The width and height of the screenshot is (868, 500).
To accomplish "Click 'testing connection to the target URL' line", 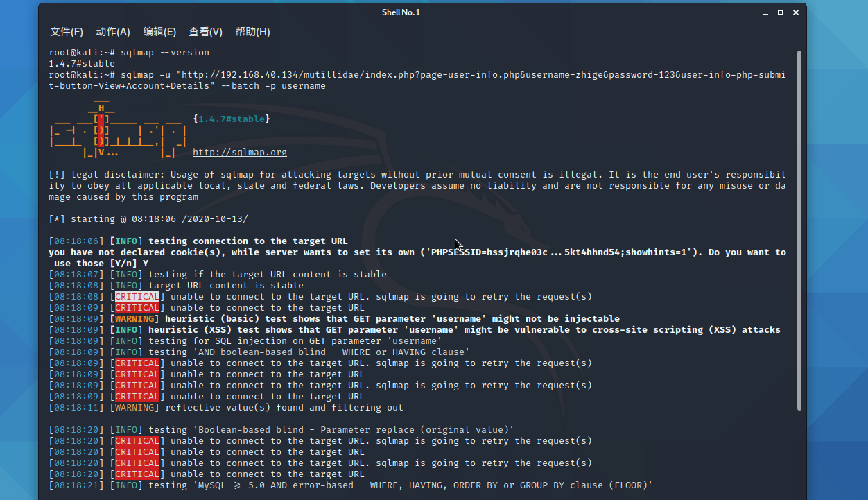I will pyautogui.click(x=198, y=241).
